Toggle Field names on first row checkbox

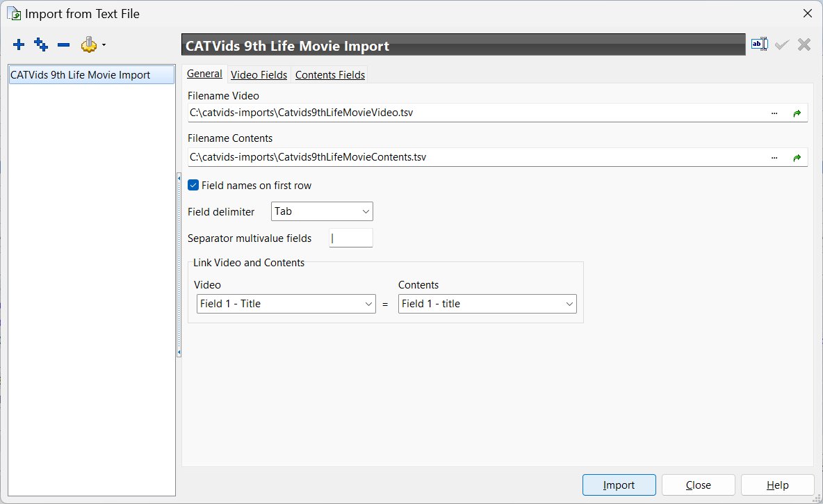[193, 186]
